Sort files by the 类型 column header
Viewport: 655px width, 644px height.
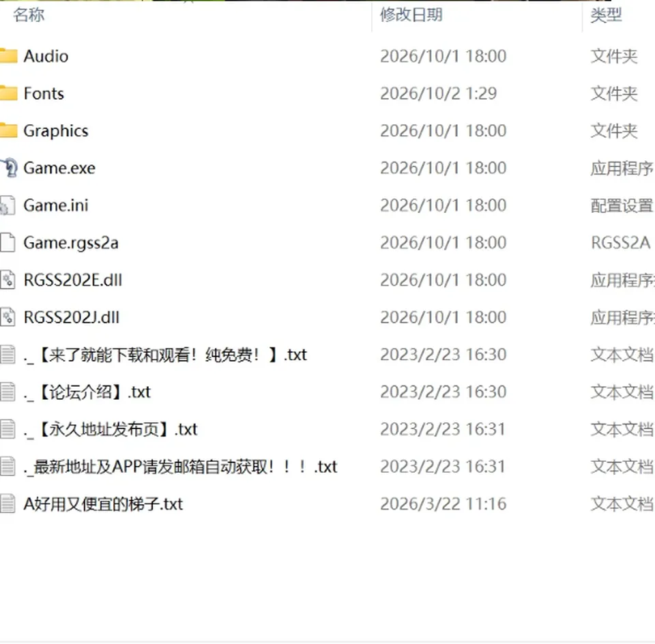[x=606, y=15]
